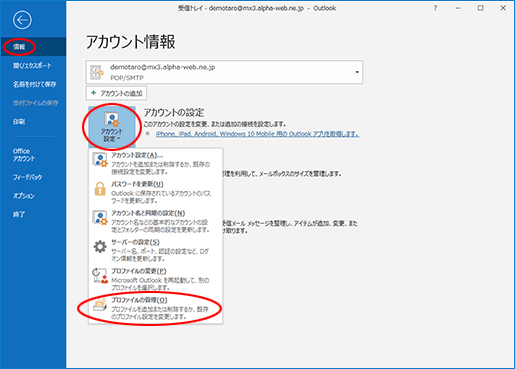
Task: Click the アカウントの設定 section title
Action: click(174, 113)
